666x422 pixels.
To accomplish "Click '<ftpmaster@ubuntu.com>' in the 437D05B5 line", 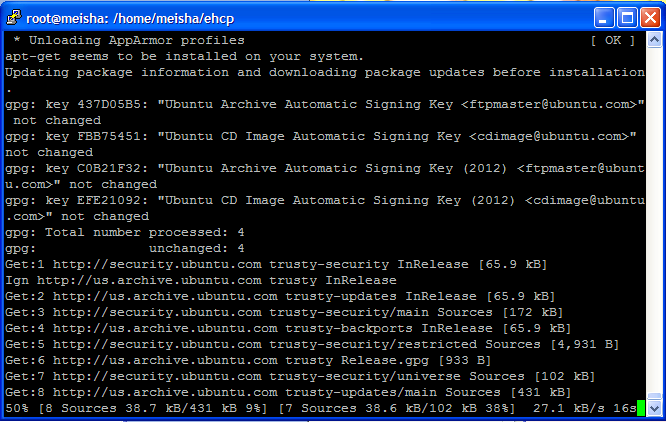I will tap(549, 104).
